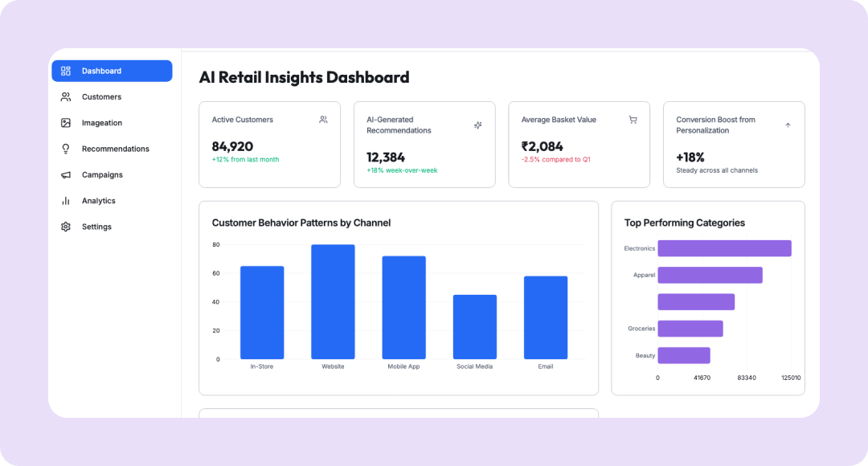Viewport: 868px width, 466px height.
Task: Click the users icon on Active Customers card
Action: click(x=323, y=120)
